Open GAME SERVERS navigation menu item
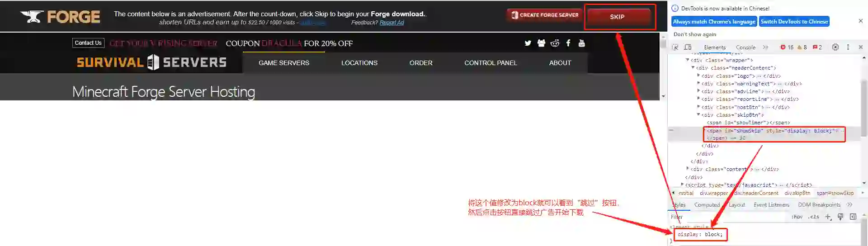 284,63
